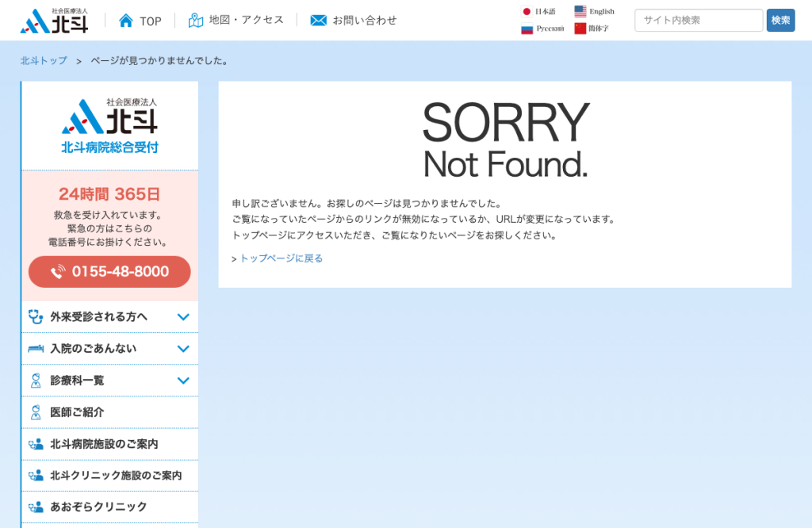This screenshot has height=528, width=812.
Task: Open the 医師ご紹介 menu item
Action: pyautogui.click(x=109, y=412)
